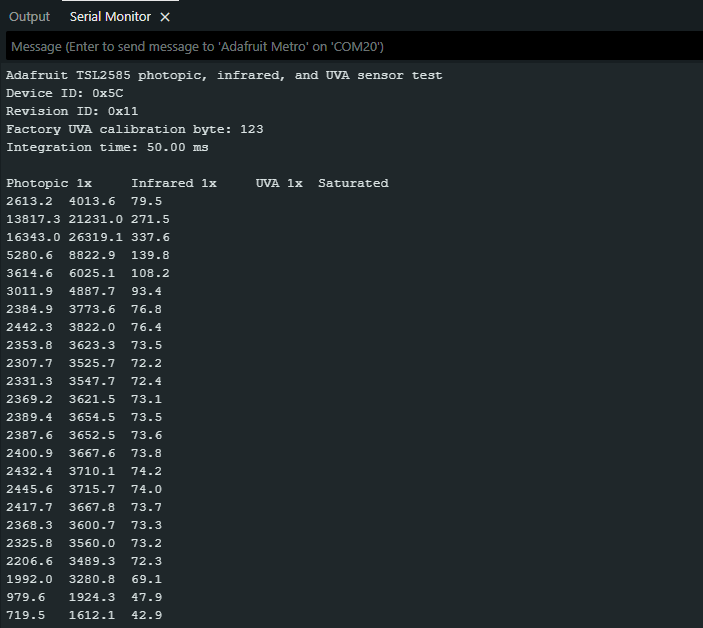Click infrared value 3652.5
The height and width of the screenshot is (628, 703).
92,435
